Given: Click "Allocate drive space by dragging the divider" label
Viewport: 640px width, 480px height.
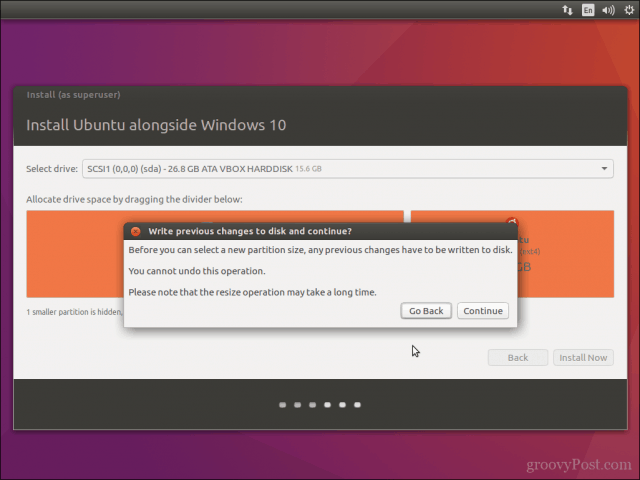Looking at the screenshot, I should pyautogui.click(x=134, y=199).
